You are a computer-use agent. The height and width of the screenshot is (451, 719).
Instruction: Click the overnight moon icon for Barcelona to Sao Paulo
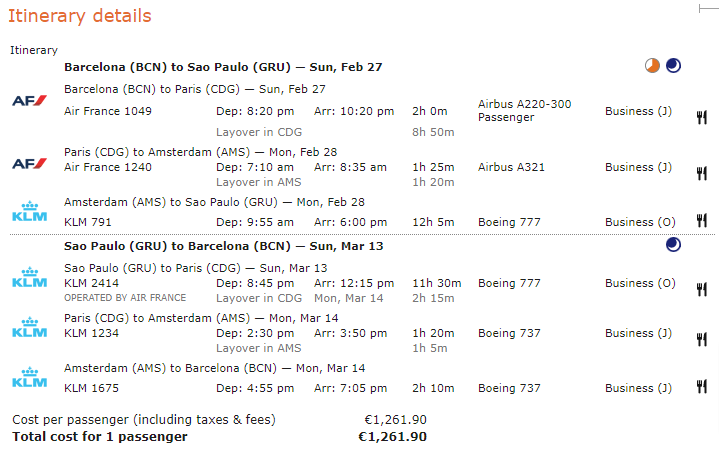(674, 67)
